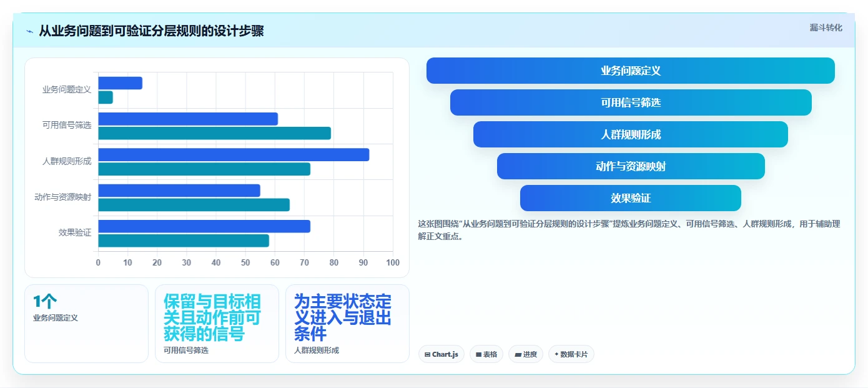Click the 效果验证 funnel stage
The height and width of the screenshot is (388, 868).
(x=631, y=198)
